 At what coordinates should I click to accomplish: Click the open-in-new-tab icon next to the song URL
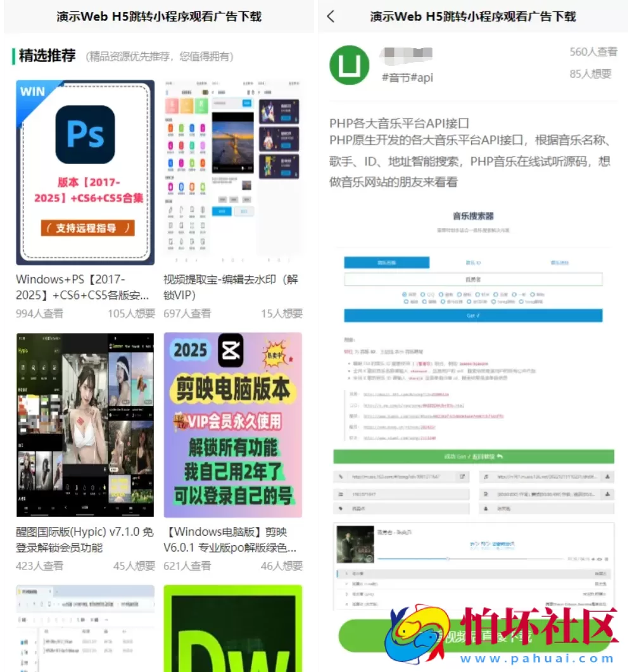462,476
